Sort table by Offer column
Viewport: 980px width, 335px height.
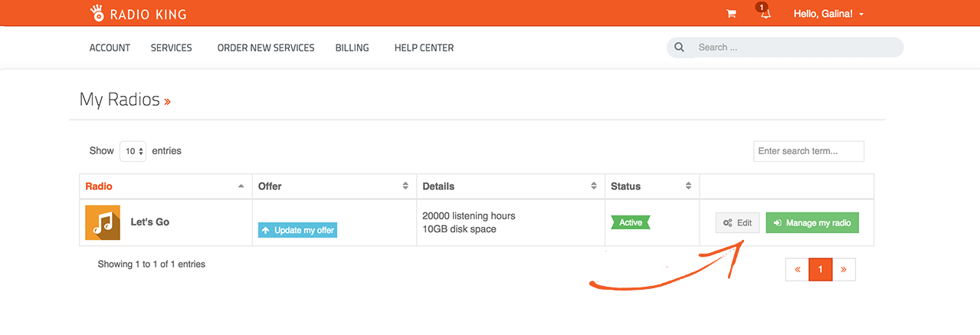point(334,186)
